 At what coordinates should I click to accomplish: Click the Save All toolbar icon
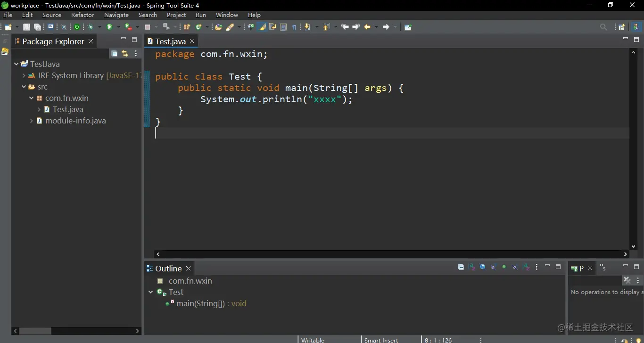37,27
